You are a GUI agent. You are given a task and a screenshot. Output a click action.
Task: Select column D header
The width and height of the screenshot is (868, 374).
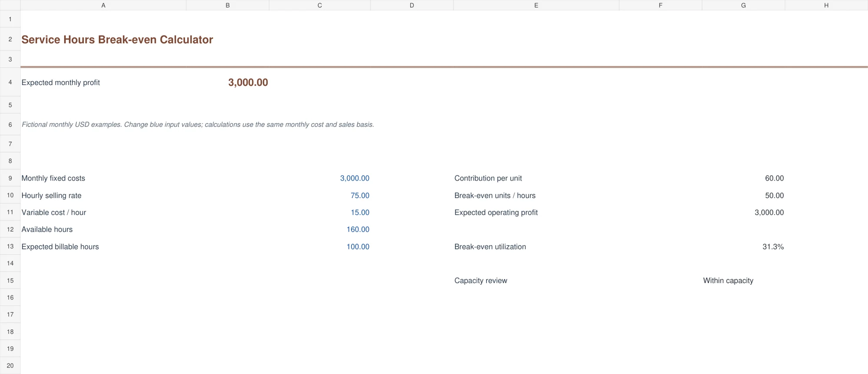412,5
